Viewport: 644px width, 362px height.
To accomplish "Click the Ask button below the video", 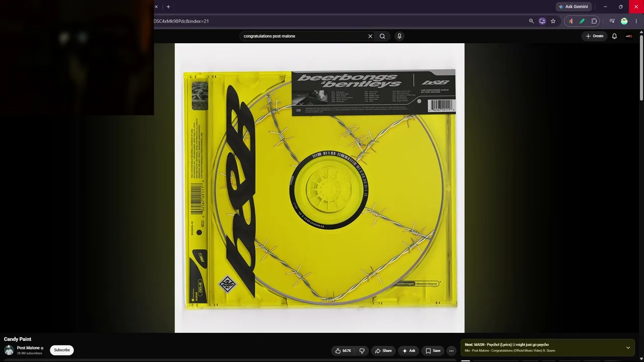I will click(409, 351).
